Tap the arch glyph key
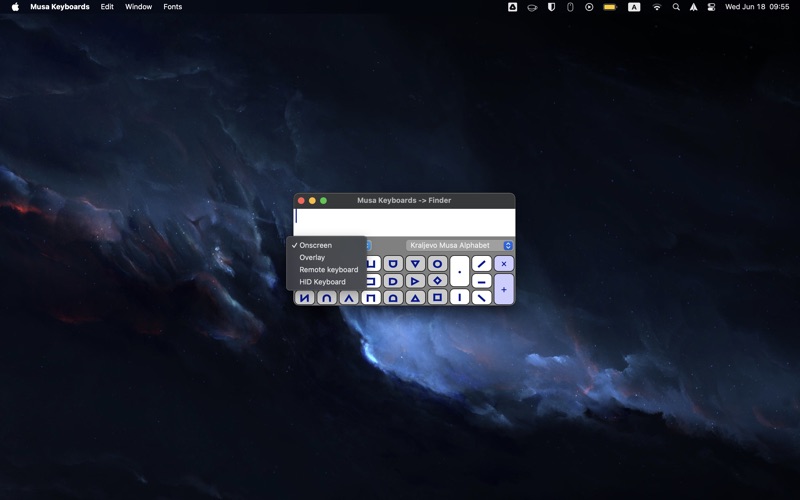800x500 pixels. pos(327,297)
